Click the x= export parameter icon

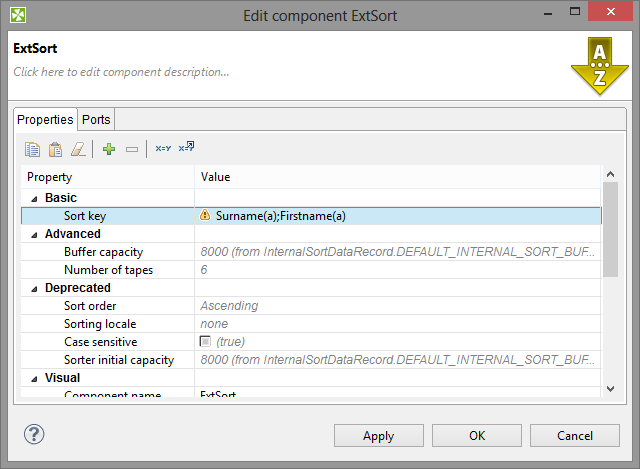(x=186, y=148)
